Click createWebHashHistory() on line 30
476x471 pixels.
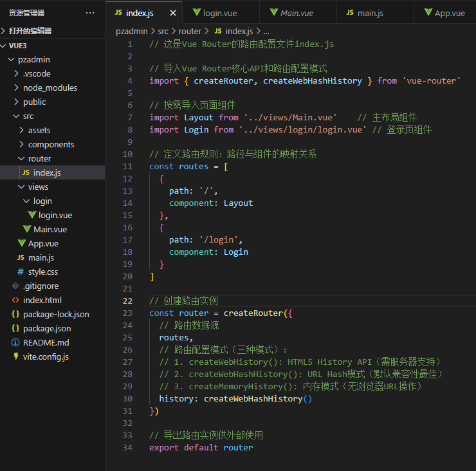coord(258,399)
